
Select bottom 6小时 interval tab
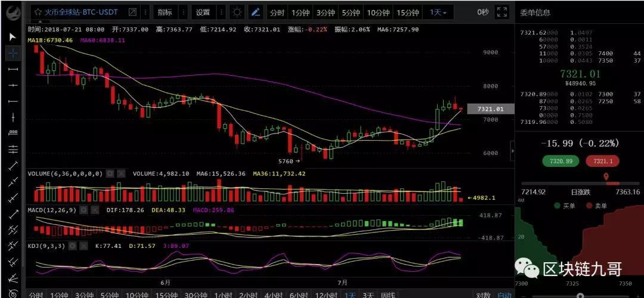tap(299, 294)
